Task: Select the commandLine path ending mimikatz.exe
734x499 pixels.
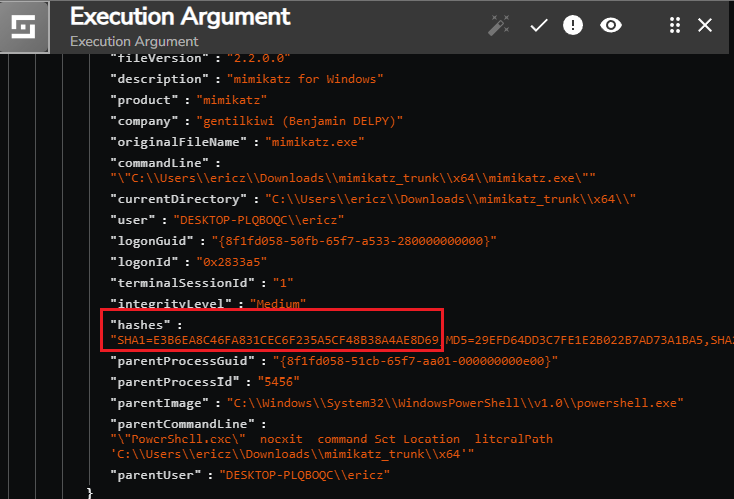Action: pyautogui.click(x=353, y=178)
